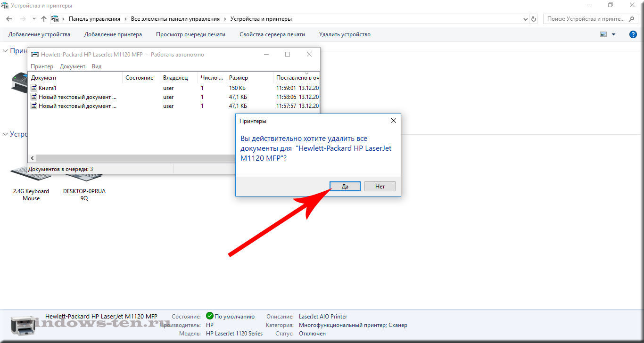Collapse the Принтеры group chevron

click(x=5, y=50)
